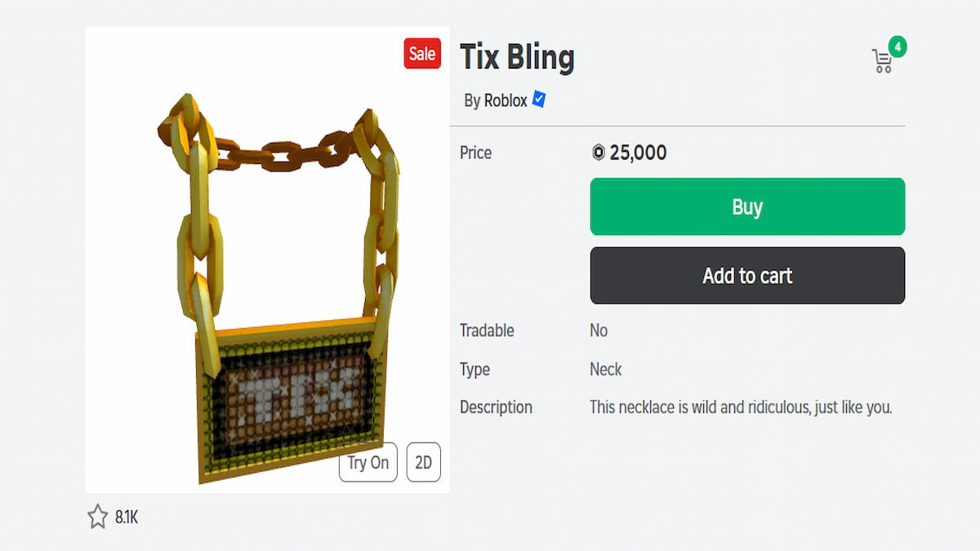Open the shopping cart icon
980x551 pixels.
coord(882,59)
